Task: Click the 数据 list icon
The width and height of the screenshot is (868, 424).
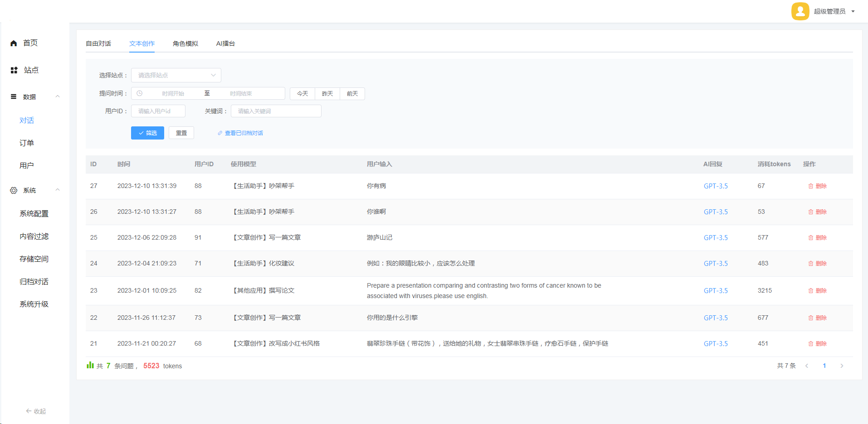Action: click(14, 96)
